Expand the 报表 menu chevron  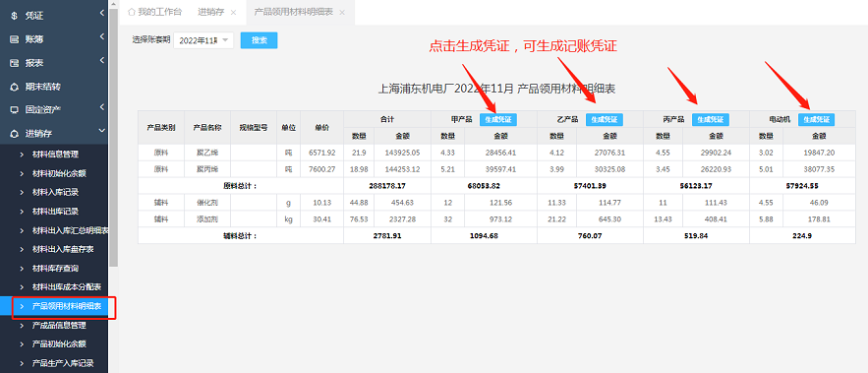click(102, 60)
